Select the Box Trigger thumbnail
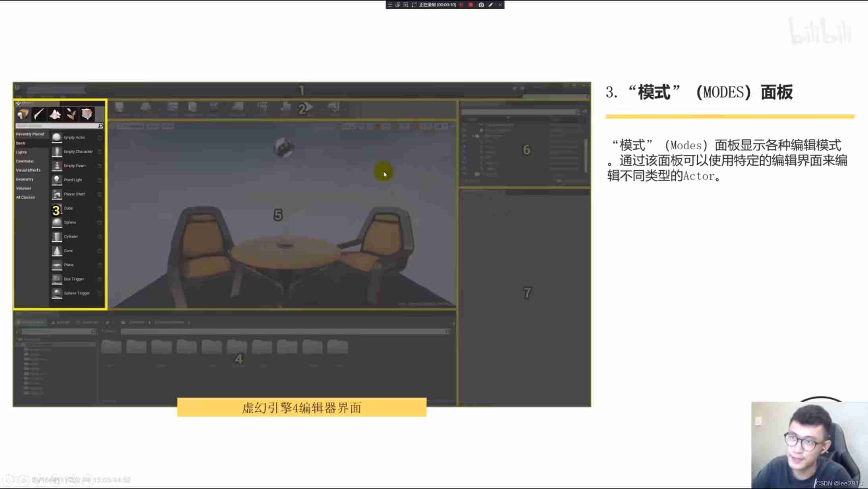This screenshot has width=868, height=489. coord(57,279)
